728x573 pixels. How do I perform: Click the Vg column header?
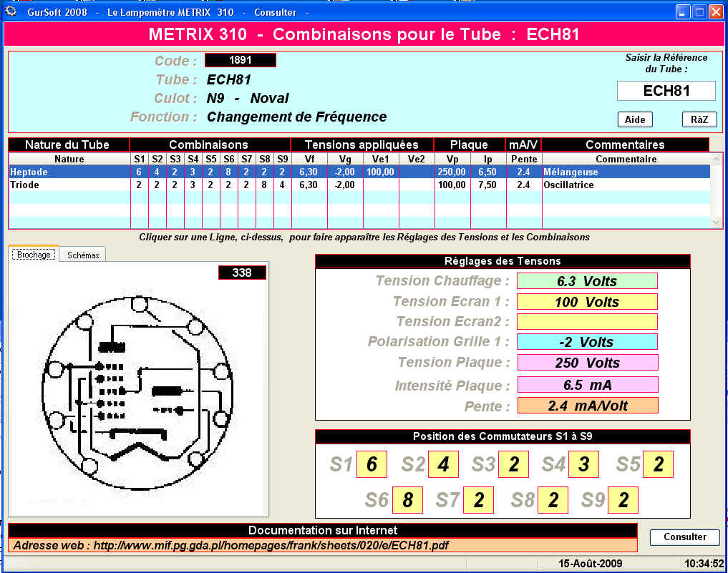coord(345,159)
